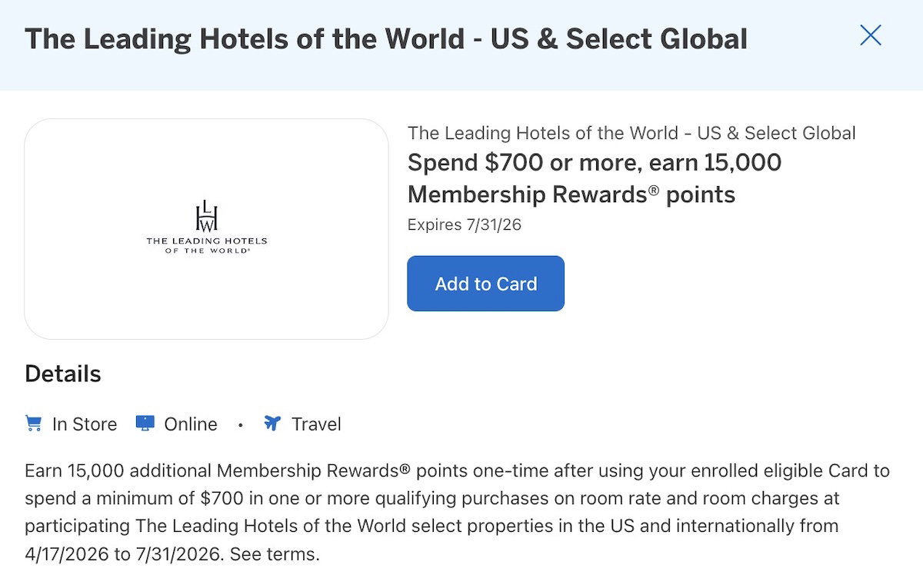Select the dot separator before Travel
923x588 pixels.
point(241,424)
